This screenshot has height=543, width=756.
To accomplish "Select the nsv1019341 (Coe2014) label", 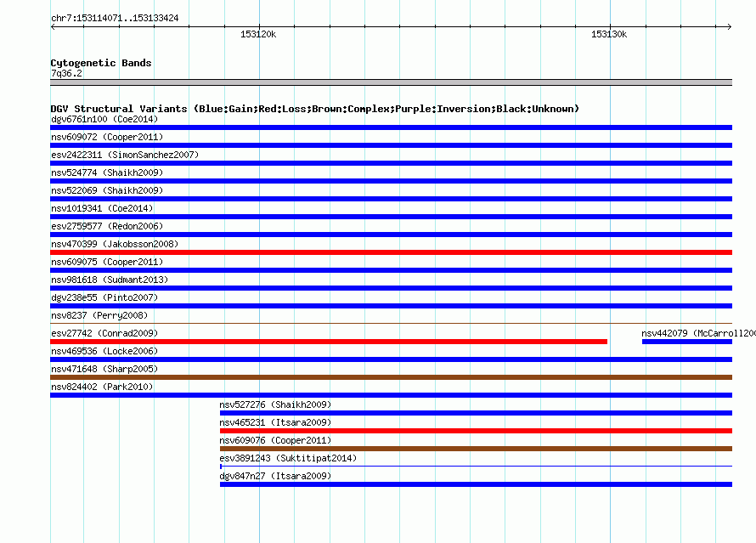I will tap(102, 208).
